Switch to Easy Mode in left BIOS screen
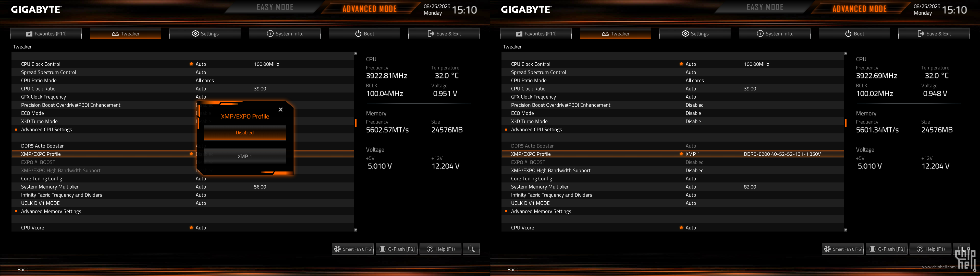 [275, 7]
